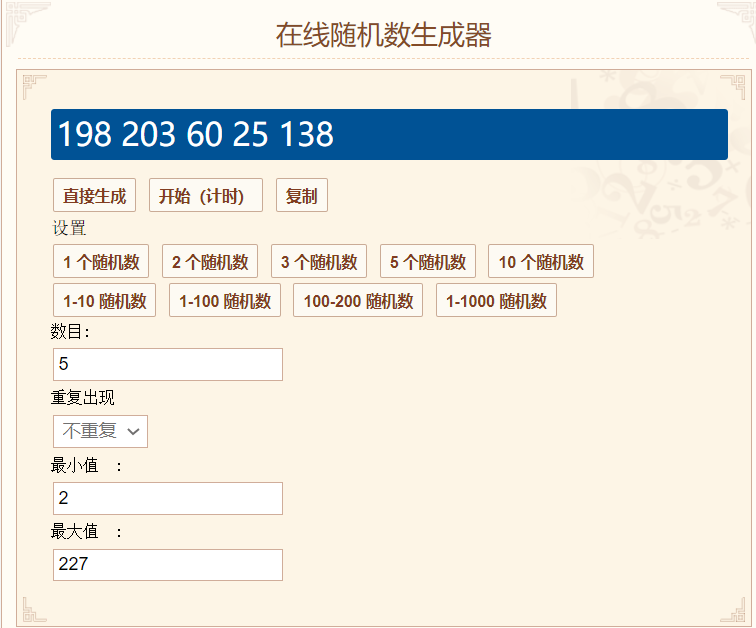Start timed generation with 开始 (计时)
The height and width of the screenshot is (628, 756).
click(x=206, y=195)
